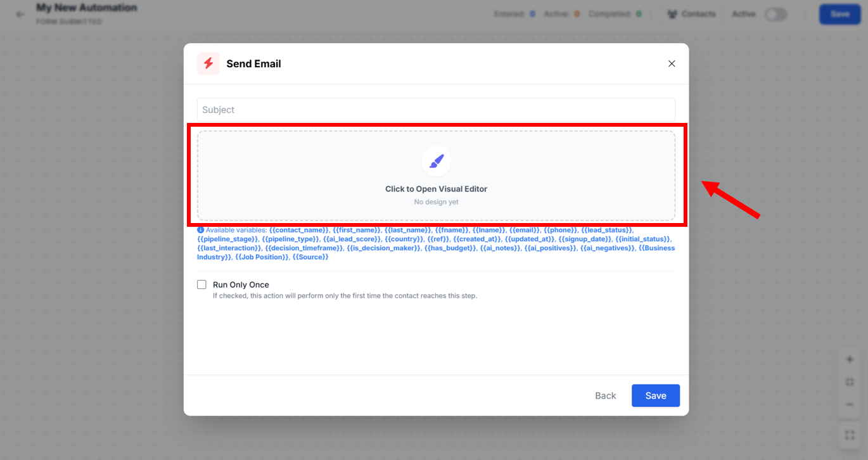Zoom out the canvas with minus icon
This screenshot has width=868, height=460.
(850, 405)
